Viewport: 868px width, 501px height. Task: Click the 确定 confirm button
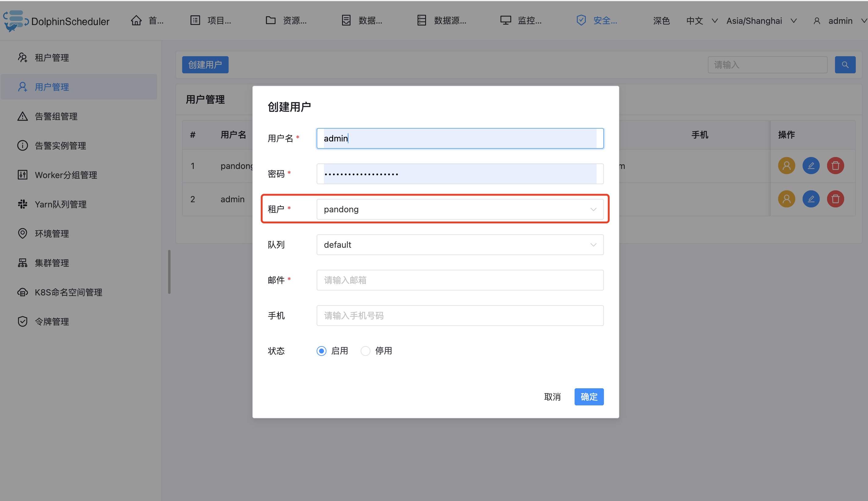pyautogui.click(x=589, y=397)
